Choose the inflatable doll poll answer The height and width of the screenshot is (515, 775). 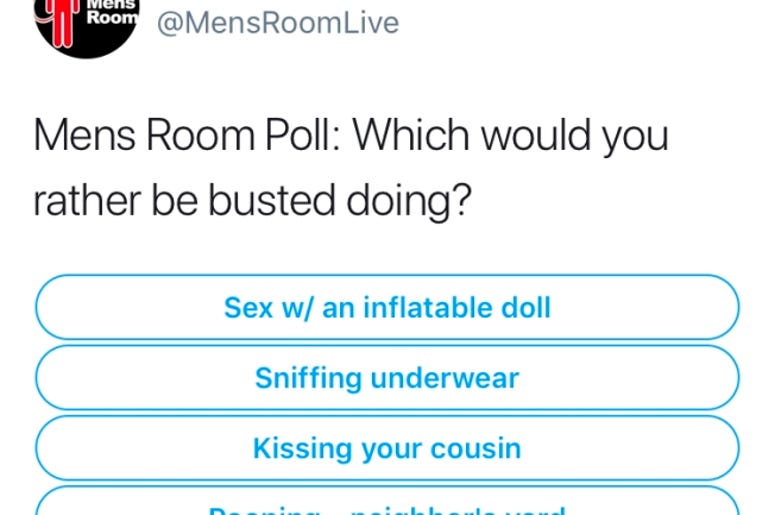point(388,307)
